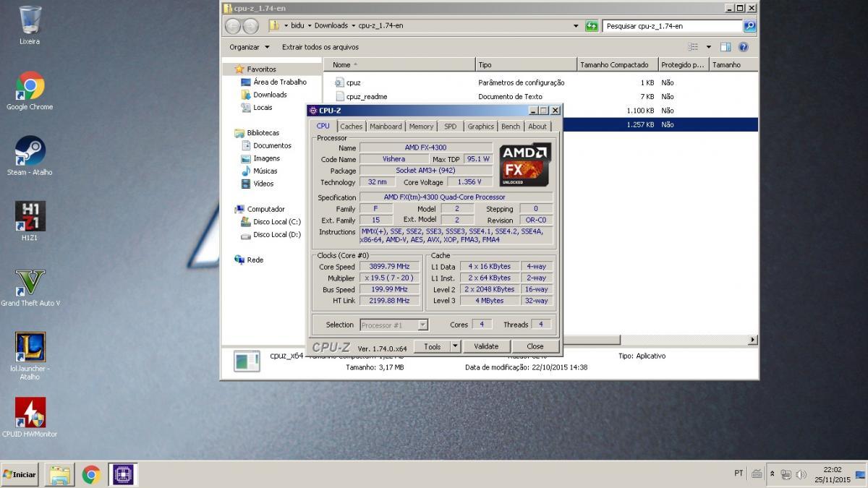
Task: Change the Explorer view mode icon
Action: pos(693,47)
